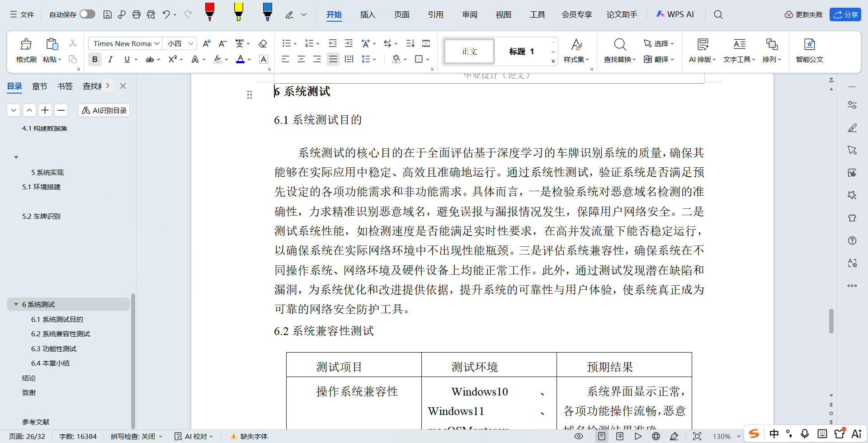Toggle bold formatting
This screenshot has width=868, height=443.
click(95, 59)
